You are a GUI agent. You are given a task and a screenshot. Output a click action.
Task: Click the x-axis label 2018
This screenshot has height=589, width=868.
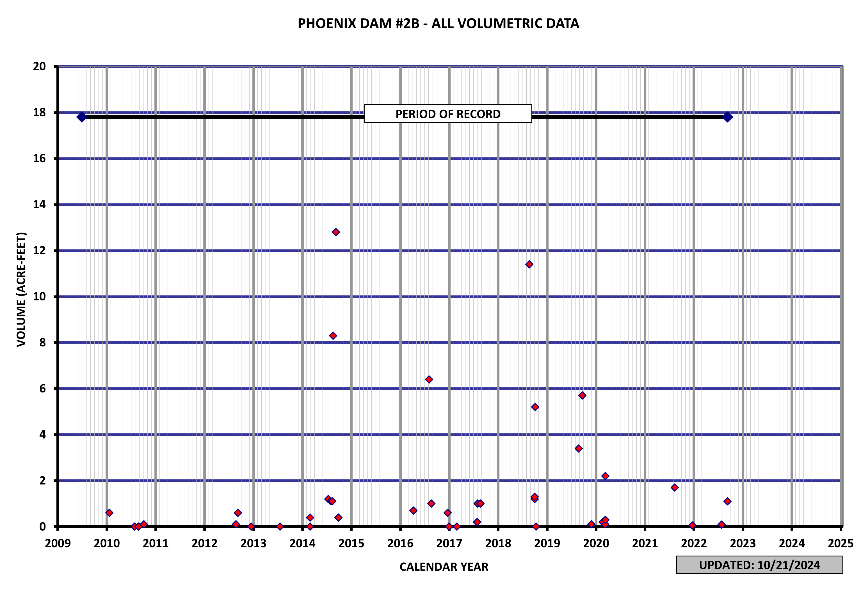coord(498,543)
